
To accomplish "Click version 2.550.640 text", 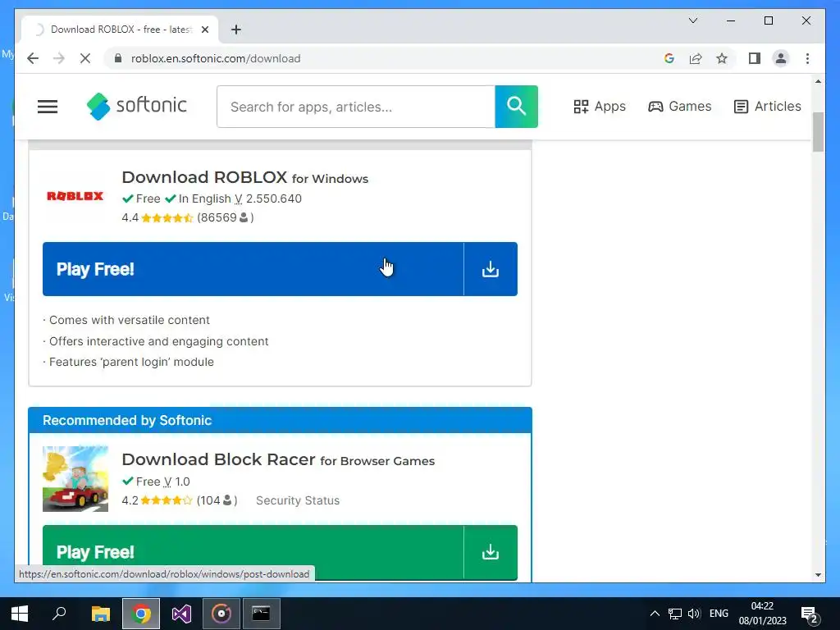I will point(273,199).
